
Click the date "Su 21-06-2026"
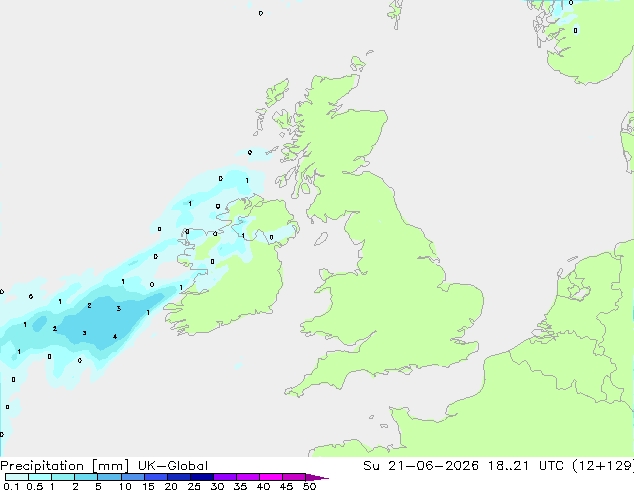[x=421, y=466]
